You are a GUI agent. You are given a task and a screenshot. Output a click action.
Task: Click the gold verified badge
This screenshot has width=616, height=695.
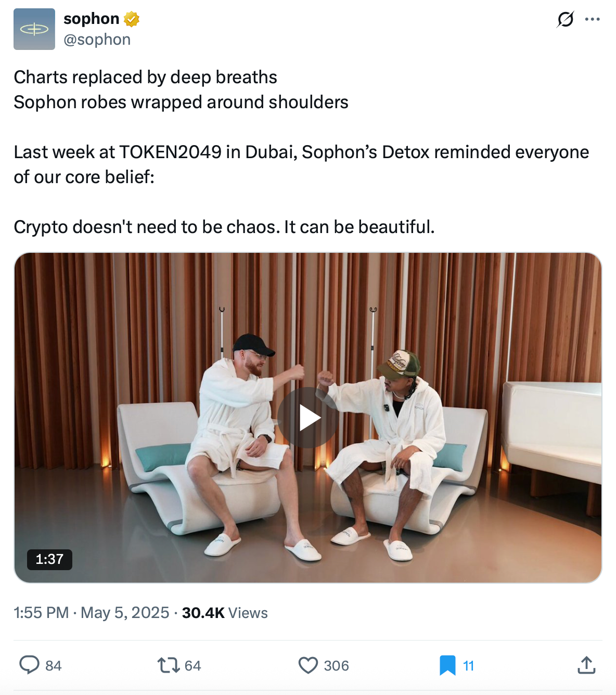[132, 19]
